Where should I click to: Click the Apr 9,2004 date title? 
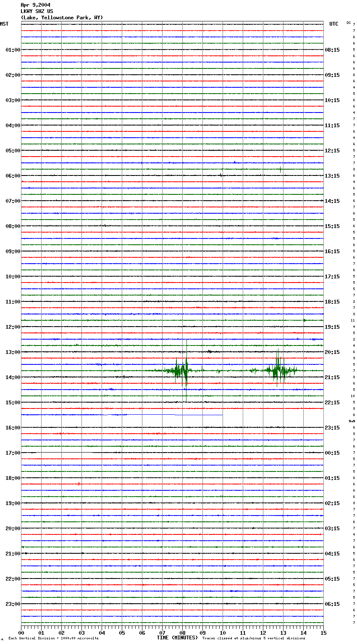point(35,5)
